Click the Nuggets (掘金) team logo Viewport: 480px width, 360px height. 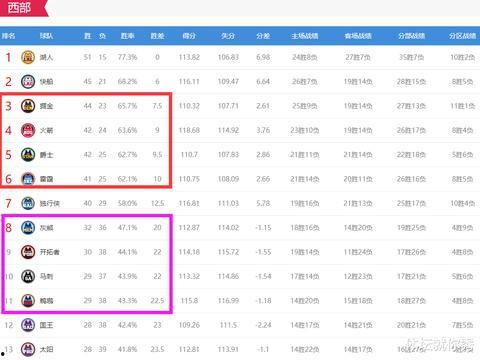[28, 106]
